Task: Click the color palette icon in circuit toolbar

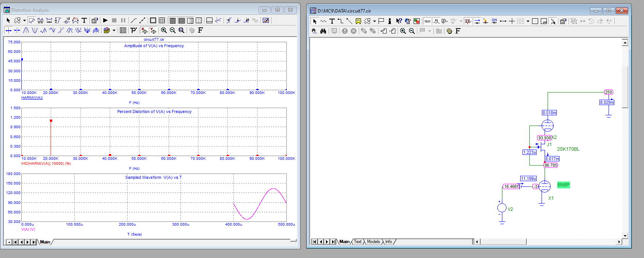Action: (x=449, y=31)
